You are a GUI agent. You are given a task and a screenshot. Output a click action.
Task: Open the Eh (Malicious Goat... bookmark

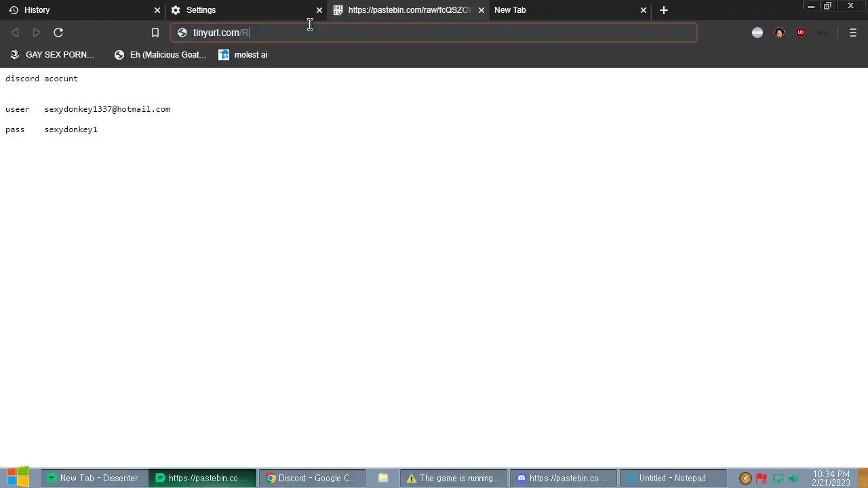click(160, 55)
